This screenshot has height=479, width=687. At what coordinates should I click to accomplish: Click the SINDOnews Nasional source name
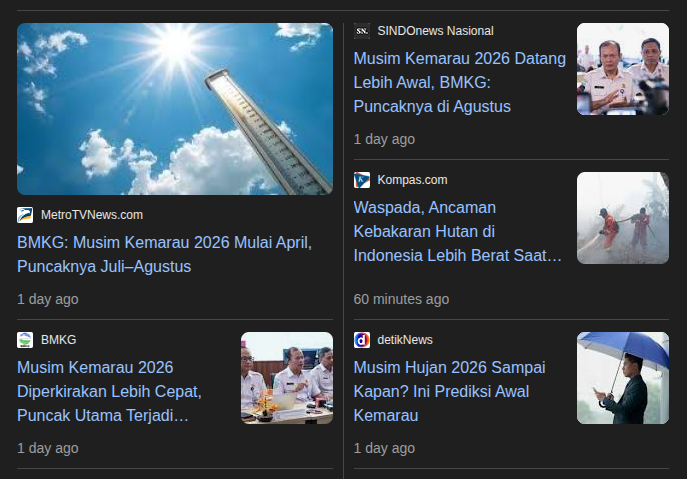(435, 31)
